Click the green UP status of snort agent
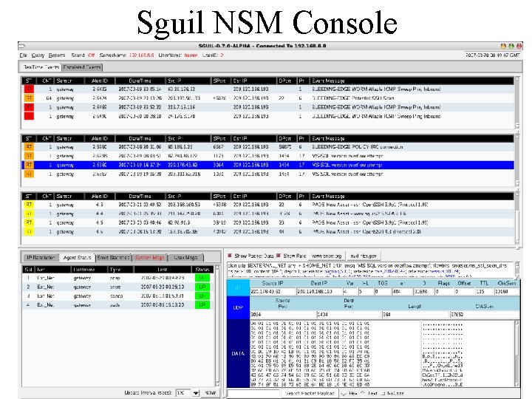Image resolution: width=532 pixels, height=399 pixels. coord(202,287)
